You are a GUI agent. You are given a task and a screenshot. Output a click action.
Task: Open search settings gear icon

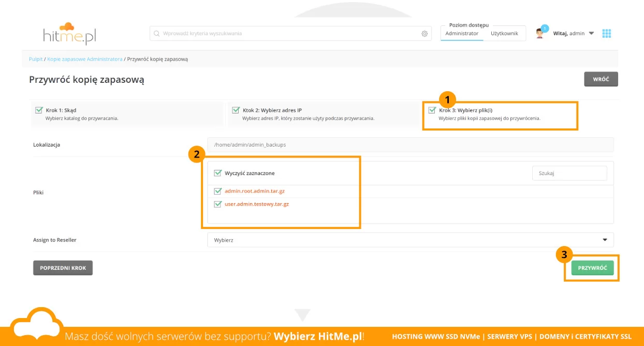coord(425,34)
